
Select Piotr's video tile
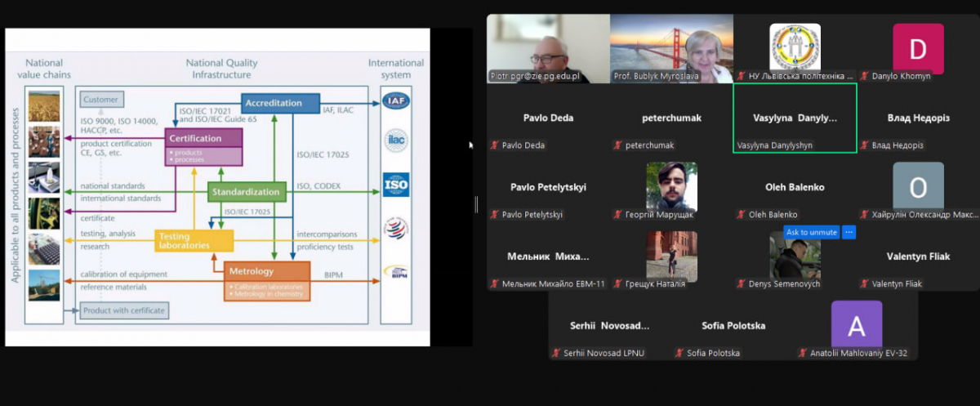pos(547,49)
